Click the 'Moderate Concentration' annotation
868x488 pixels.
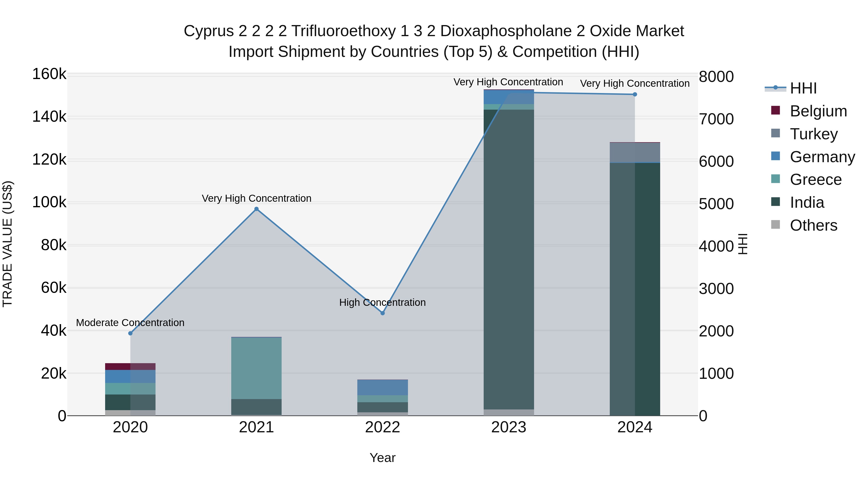tap(130, 323)
